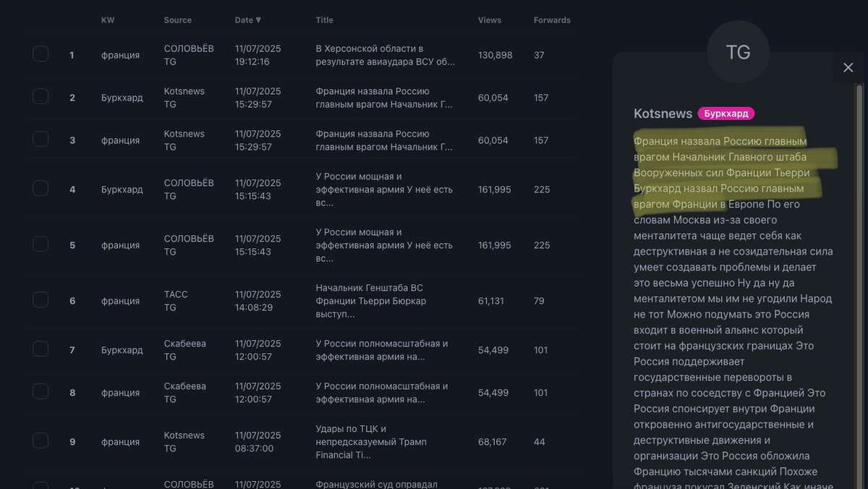Click date 11/07/2025 19:12:16
The image size is (868, 489).
point(258,55)
